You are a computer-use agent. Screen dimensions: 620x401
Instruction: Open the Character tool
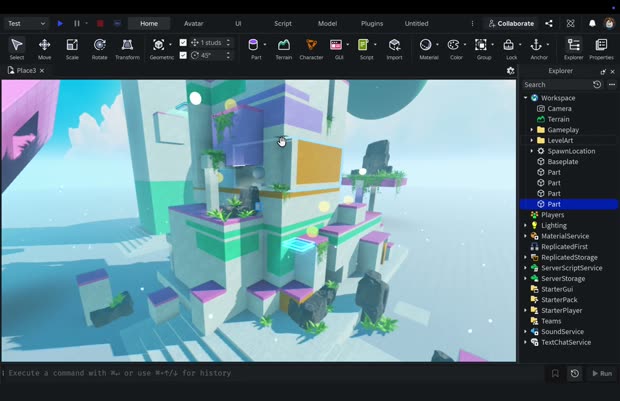click(311, 49)
